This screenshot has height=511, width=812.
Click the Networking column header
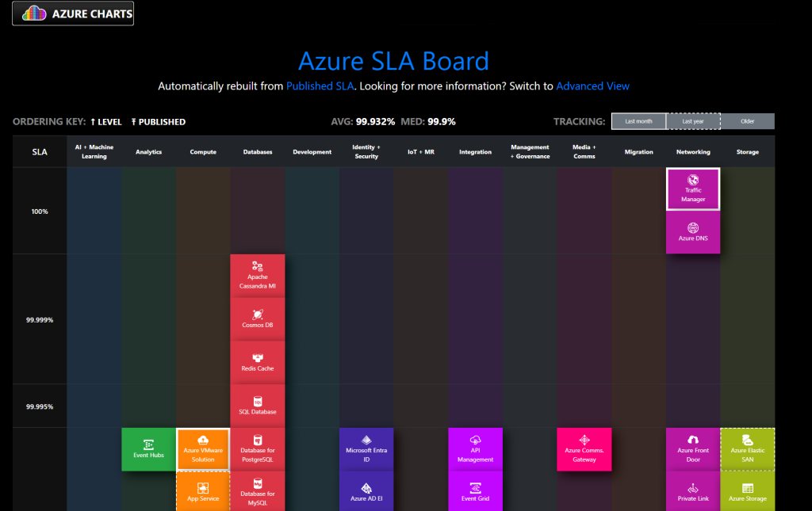coord(693,151)
